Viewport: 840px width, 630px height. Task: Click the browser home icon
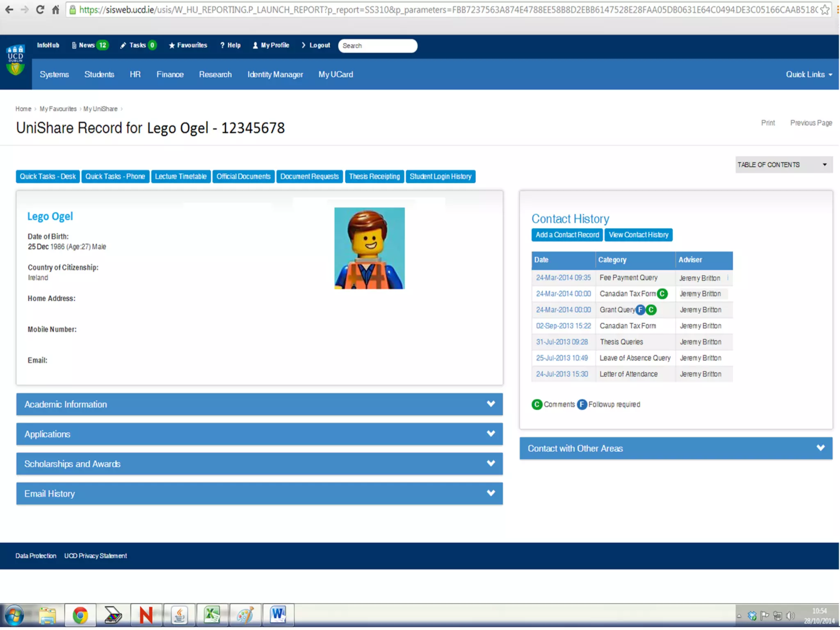pyautogui.click(x=56, y=9)
